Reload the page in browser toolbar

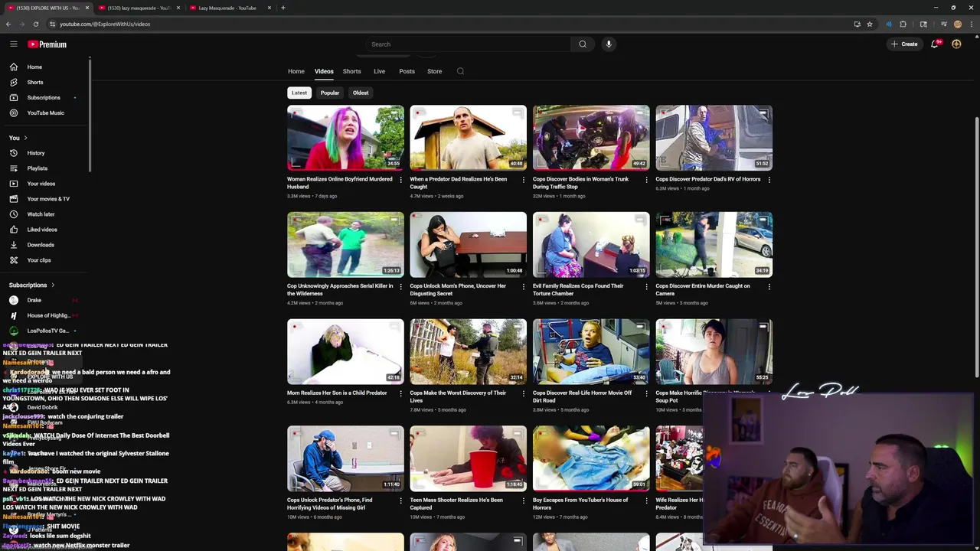point(35,24)
